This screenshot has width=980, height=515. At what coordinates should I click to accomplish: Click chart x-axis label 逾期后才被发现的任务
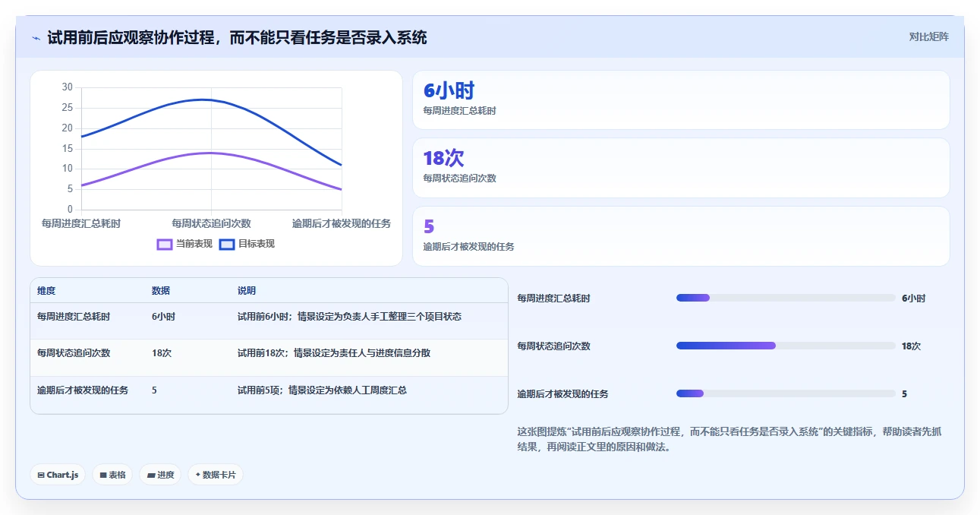(342, 223)
